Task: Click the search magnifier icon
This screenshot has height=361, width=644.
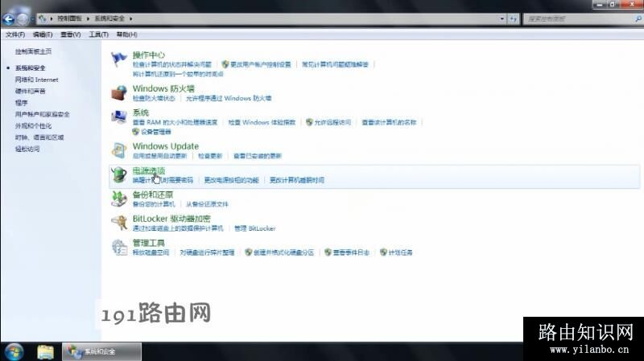Action: click(x=638, y=18)
